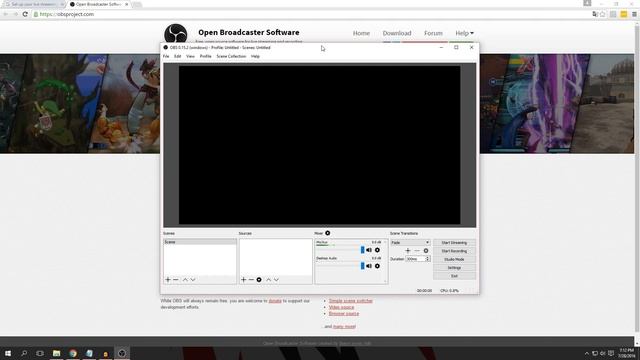Move source down in Sources list

276,280
